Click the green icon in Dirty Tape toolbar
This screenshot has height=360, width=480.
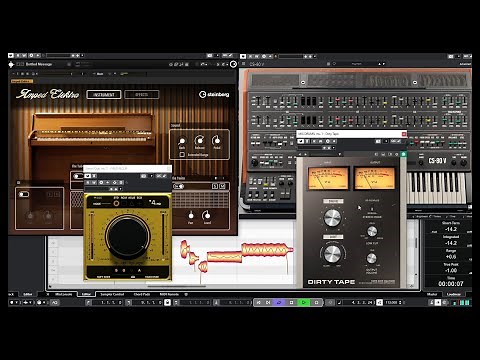(403, 154)
